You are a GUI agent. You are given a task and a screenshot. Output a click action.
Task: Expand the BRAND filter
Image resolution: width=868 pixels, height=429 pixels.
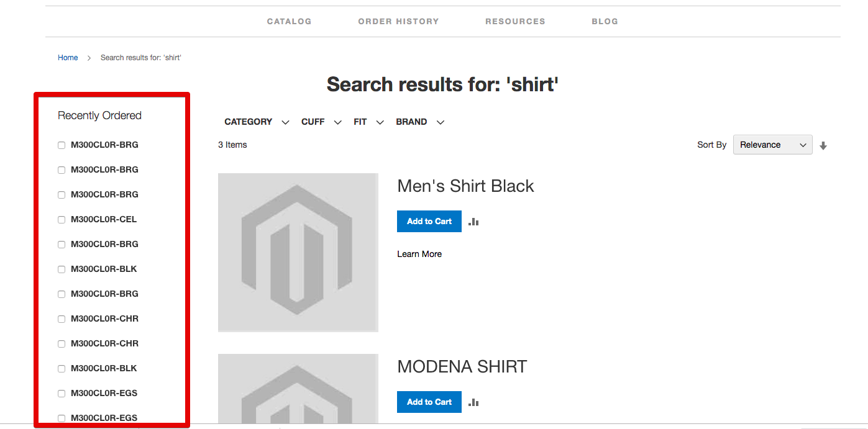(420, 122)
